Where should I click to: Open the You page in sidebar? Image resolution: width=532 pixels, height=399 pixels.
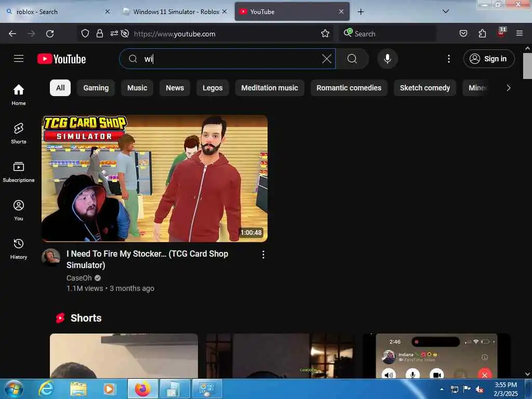pyautogui.click(x=19, y=210)
